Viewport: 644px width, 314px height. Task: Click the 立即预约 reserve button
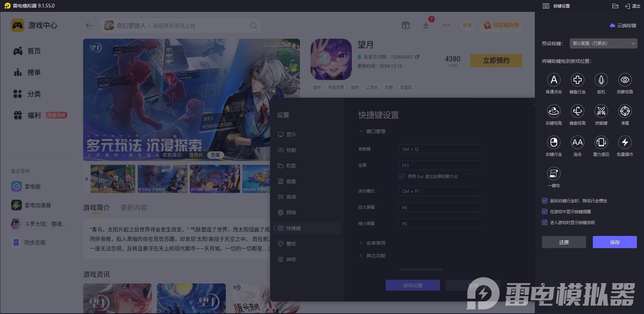tap(496, 60)
